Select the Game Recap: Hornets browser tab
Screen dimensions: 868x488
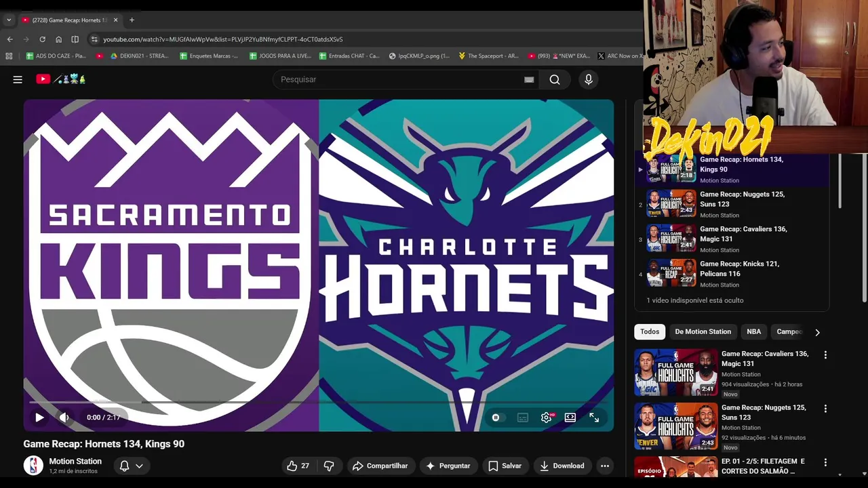[x=69, y=20]
